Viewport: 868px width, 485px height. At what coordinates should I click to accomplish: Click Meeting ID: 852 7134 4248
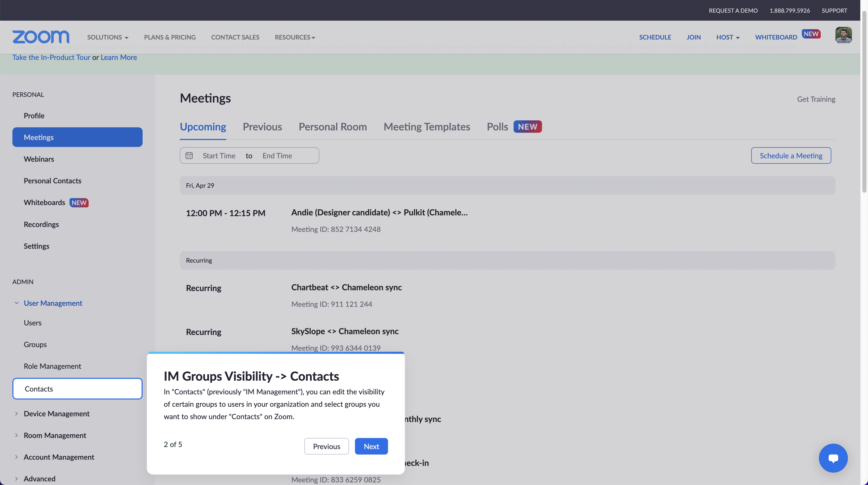pos(336,229)
